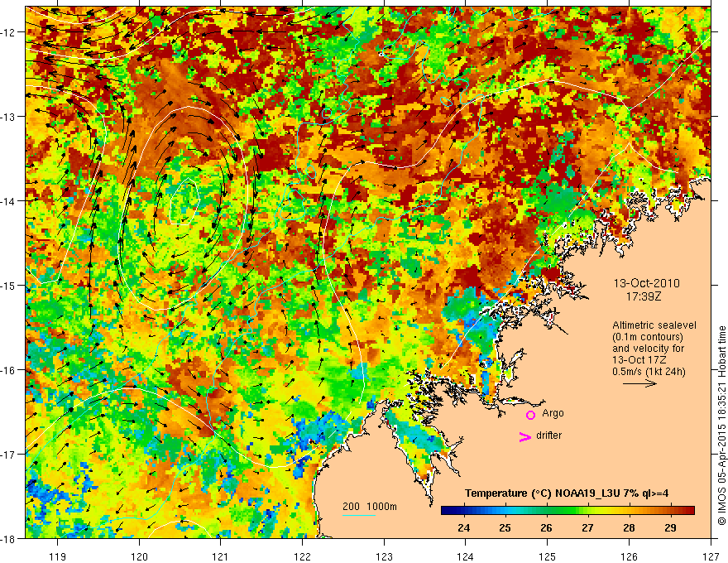Click the '13-Oct-2010' date text
Viewport: 728px width, 563px height.
point(647,283)
